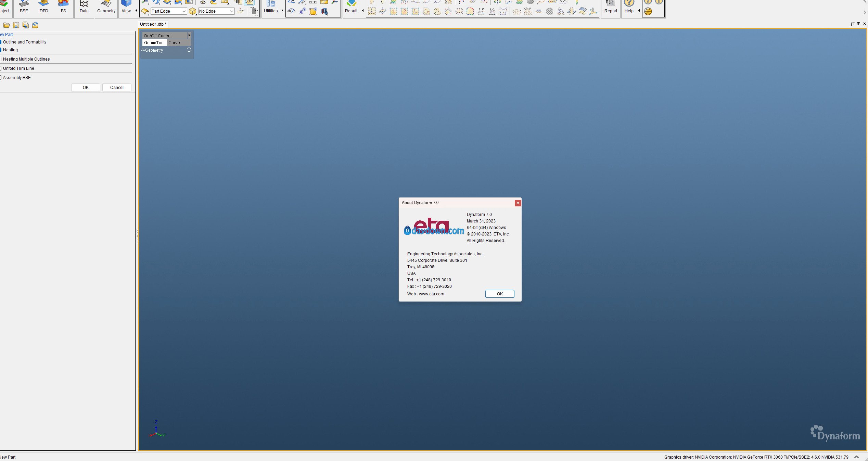
Task: Close the About Dynaform 7.0 dialog
Action: (518, 203)
